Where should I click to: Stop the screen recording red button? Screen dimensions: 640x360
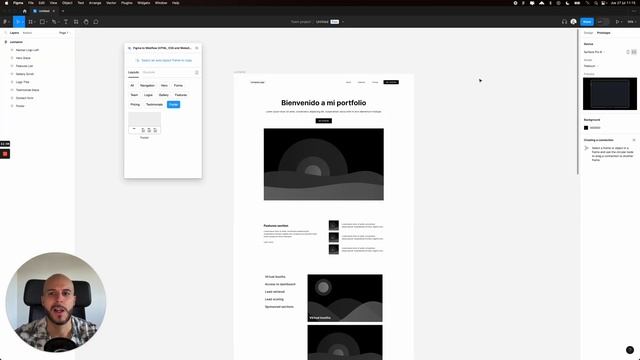point(5,154)
